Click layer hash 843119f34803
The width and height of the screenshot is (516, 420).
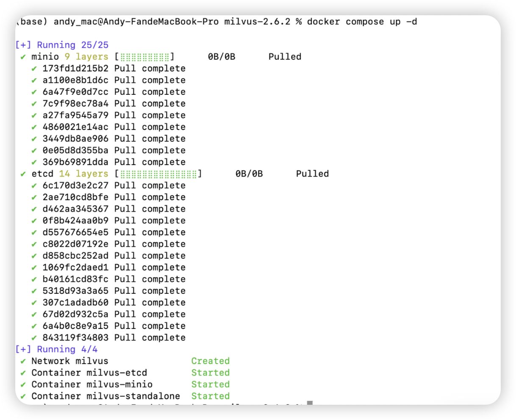75,338
